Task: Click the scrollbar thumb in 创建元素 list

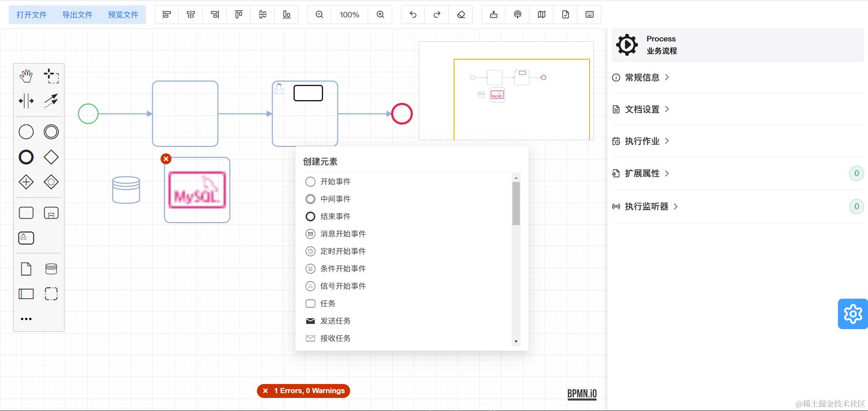Action: click(516, 203)
